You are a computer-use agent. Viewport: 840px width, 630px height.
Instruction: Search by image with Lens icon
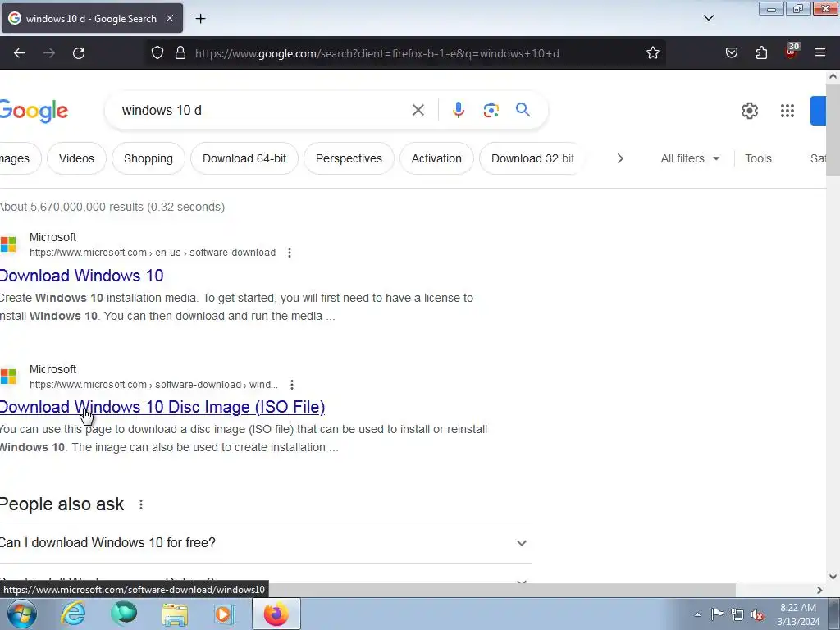pyautogui.click(x=491, y=111)
